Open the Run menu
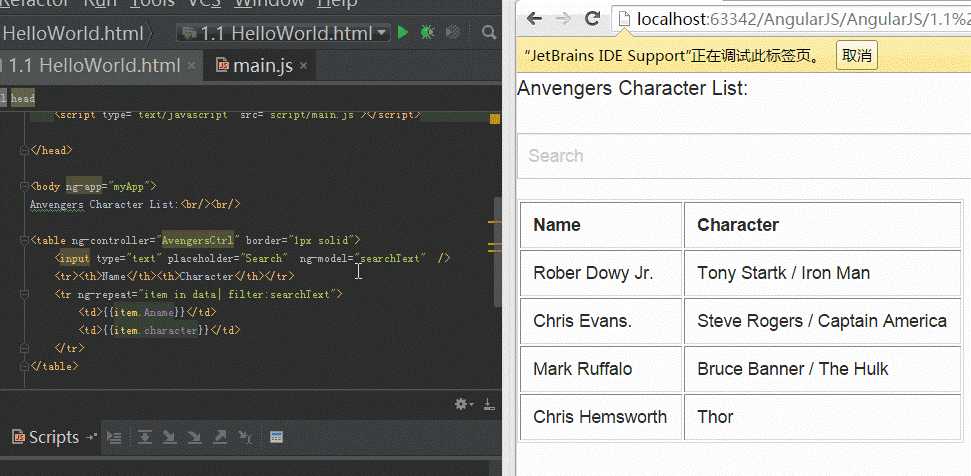Image resolution: width=971 pixels, height=476 pixels. (101, 4)
